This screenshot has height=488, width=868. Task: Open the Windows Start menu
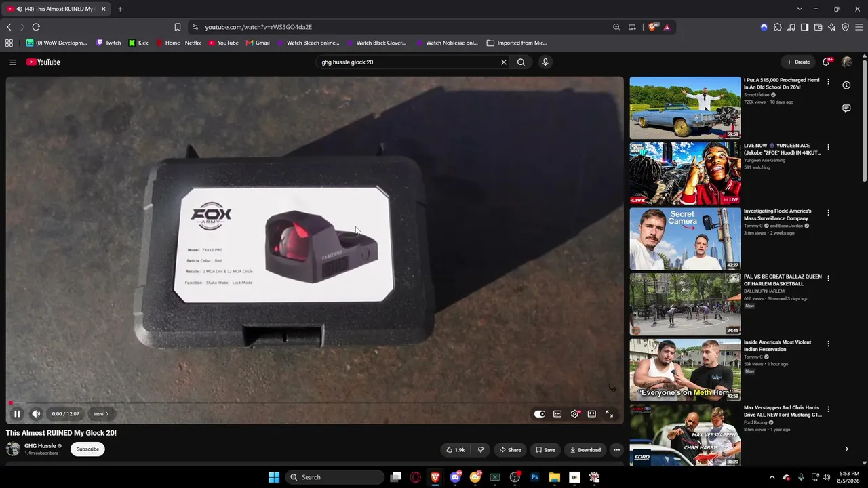(274, 477)
